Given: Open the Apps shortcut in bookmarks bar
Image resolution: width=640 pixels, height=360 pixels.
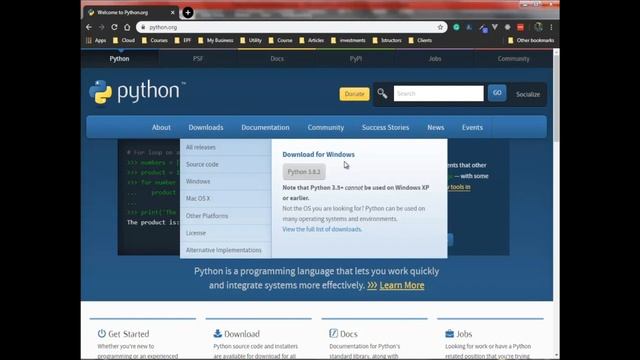Looking at the screenshot, I should click(x=96, y=40).
